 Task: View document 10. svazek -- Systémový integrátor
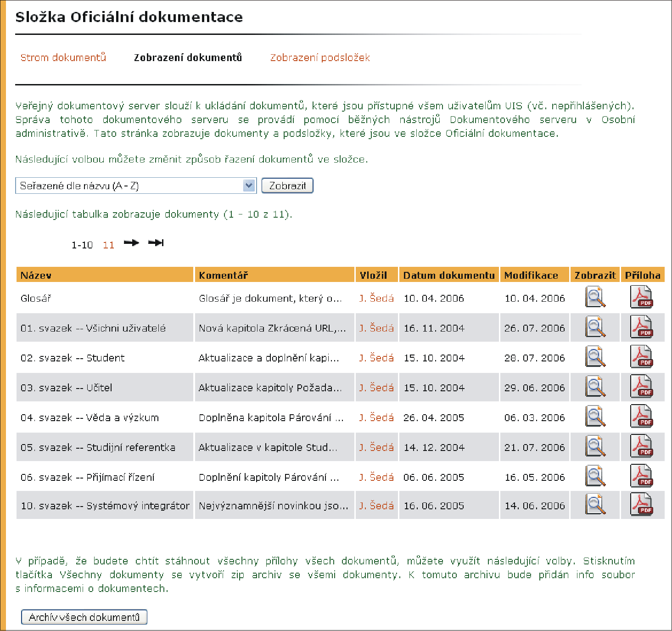[595, 505]
